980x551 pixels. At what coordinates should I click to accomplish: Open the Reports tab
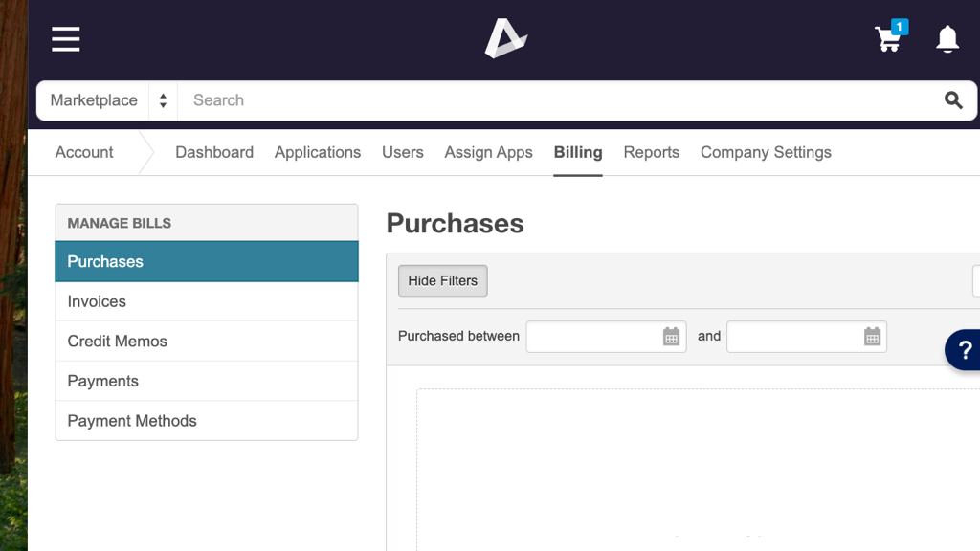(x=651, y=152)
